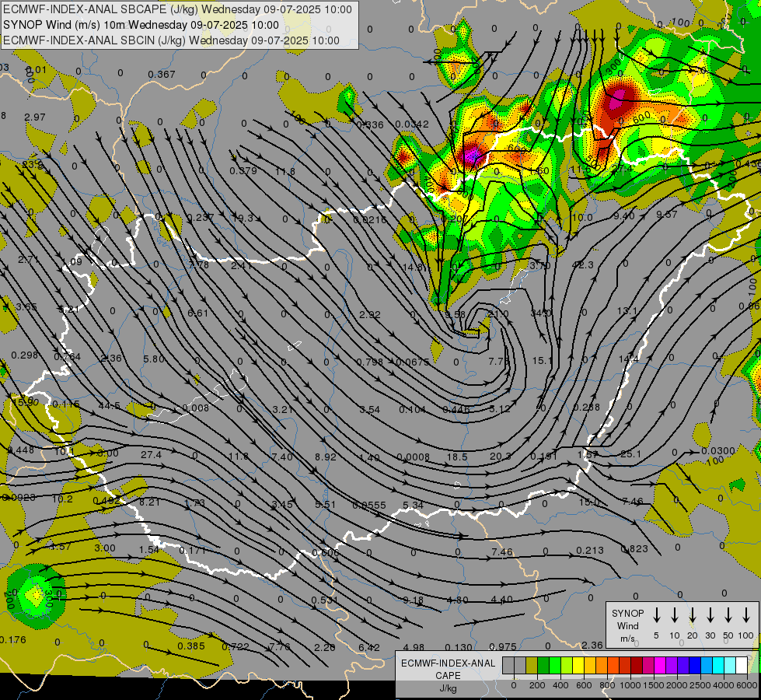Click the 34.0 value on the map

tap(541, 313)
